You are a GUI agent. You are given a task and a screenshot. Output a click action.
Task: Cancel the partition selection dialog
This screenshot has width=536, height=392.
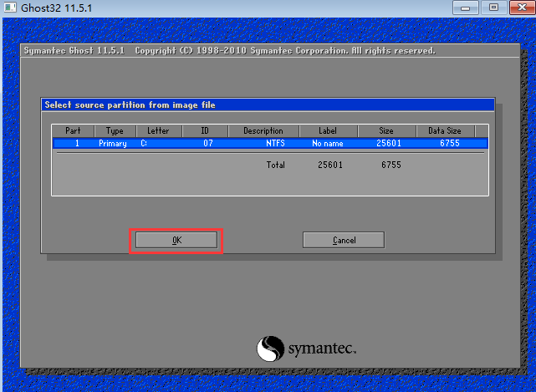click(343, 240)
